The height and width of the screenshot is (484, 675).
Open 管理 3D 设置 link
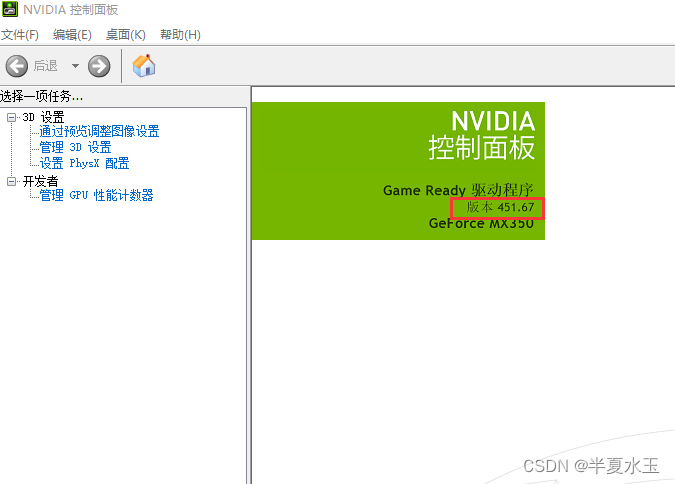coord(75,147)
